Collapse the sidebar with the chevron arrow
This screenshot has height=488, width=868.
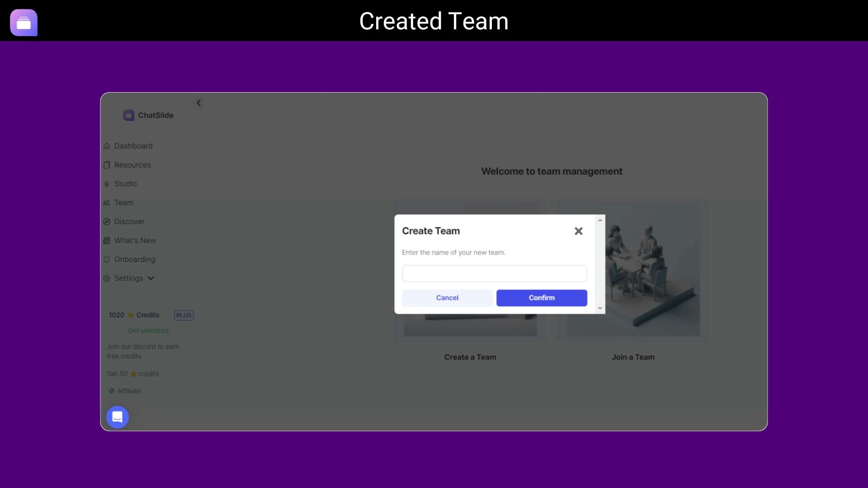199,103
